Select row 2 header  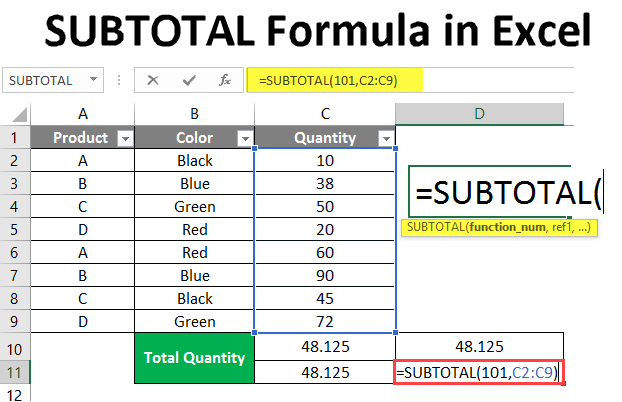point(15,161)
